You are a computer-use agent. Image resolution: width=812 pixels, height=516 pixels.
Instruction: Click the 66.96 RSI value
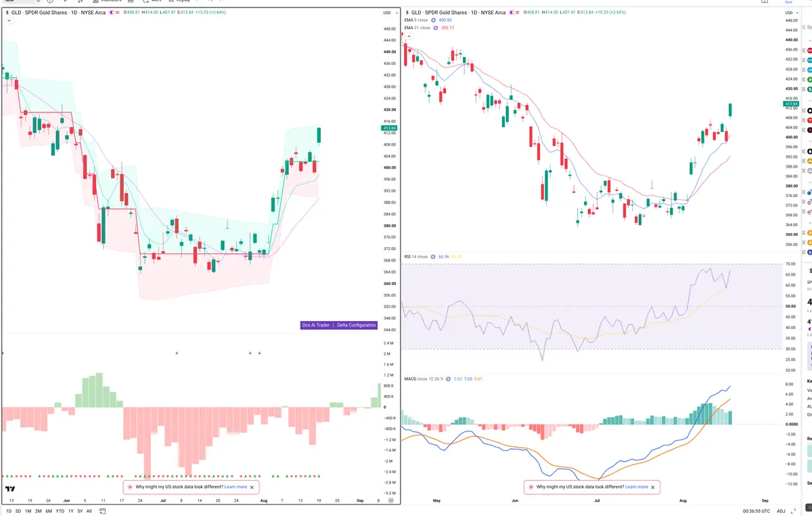(444, 257)
